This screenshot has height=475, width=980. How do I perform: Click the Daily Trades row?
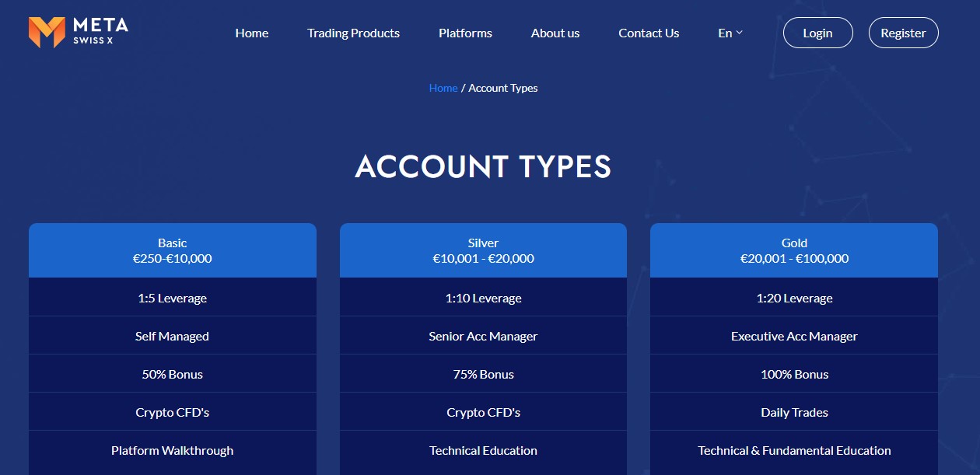[794, 412]
